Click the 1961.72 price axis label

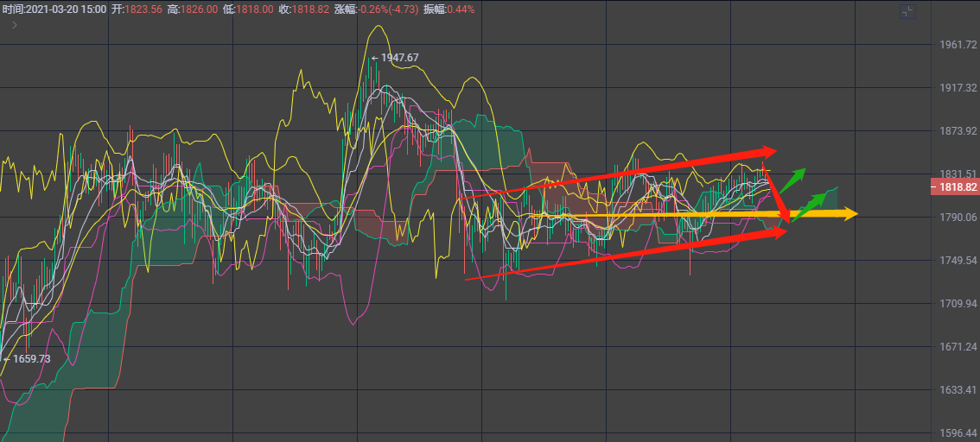(x=958, y=45)
